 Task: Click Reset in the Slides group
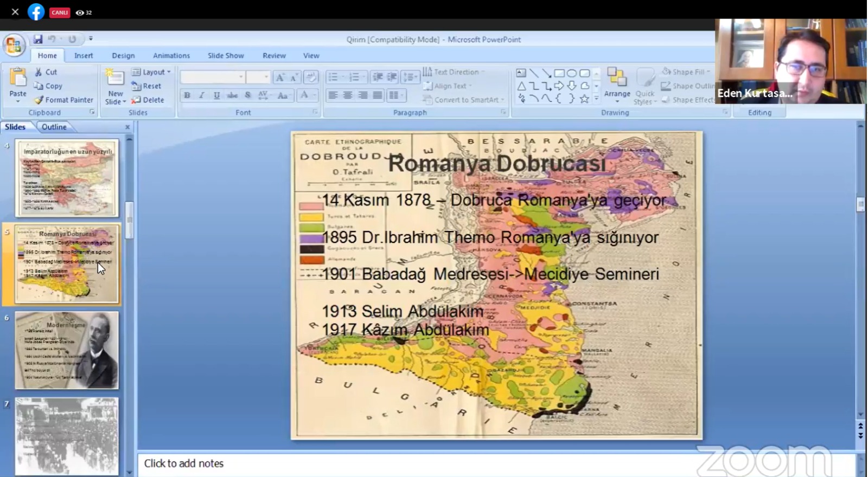146,86
